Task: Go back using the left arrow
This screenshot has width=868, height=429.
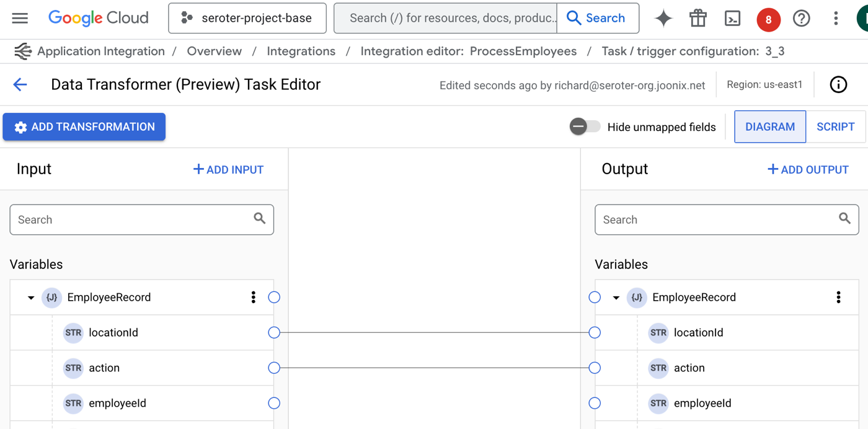Action: pyautogui.click(x=20, y=85)
